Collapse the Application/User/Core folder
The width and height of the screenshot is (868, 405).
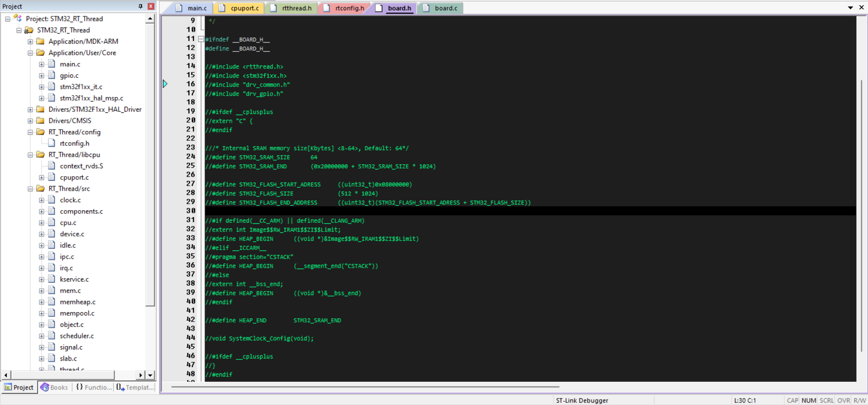click(30, 53)
